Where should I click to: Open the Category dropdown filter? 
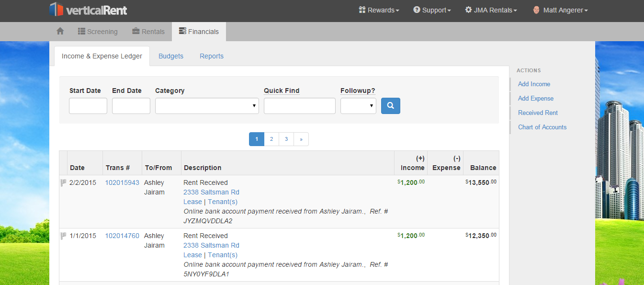click(207, 106)
